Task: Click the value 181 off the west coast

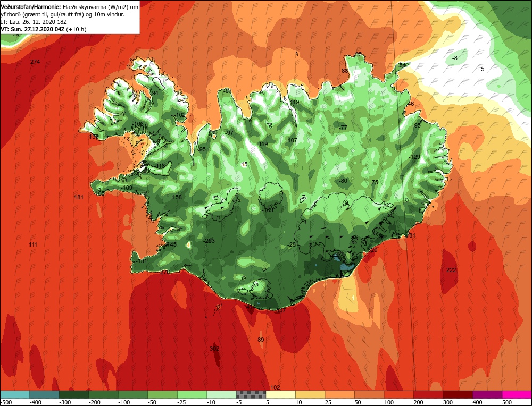Action: [x=78, y=197]
